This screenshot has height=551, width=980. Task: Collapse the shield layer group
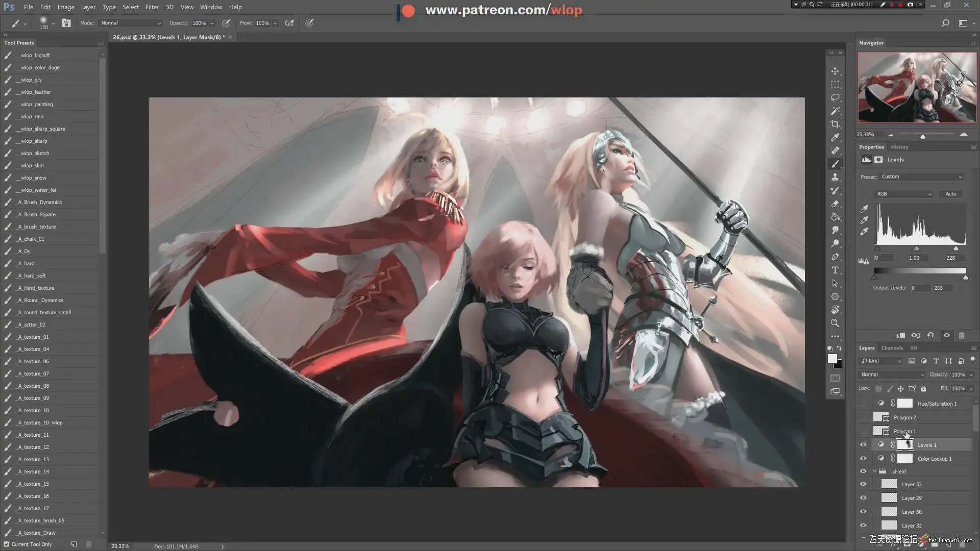874,471
